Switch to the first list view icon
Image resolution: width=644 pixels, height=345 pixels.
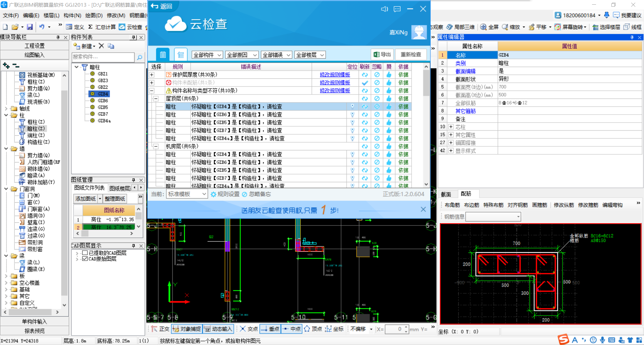pyautogui.click(x=163, y=55)
